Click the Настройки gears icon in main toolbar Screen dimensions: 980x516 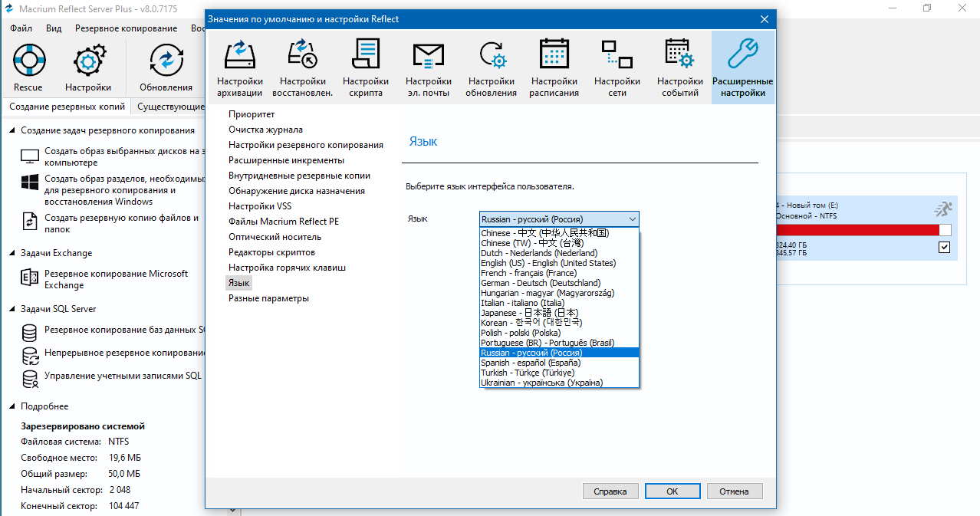coord(88,61)
